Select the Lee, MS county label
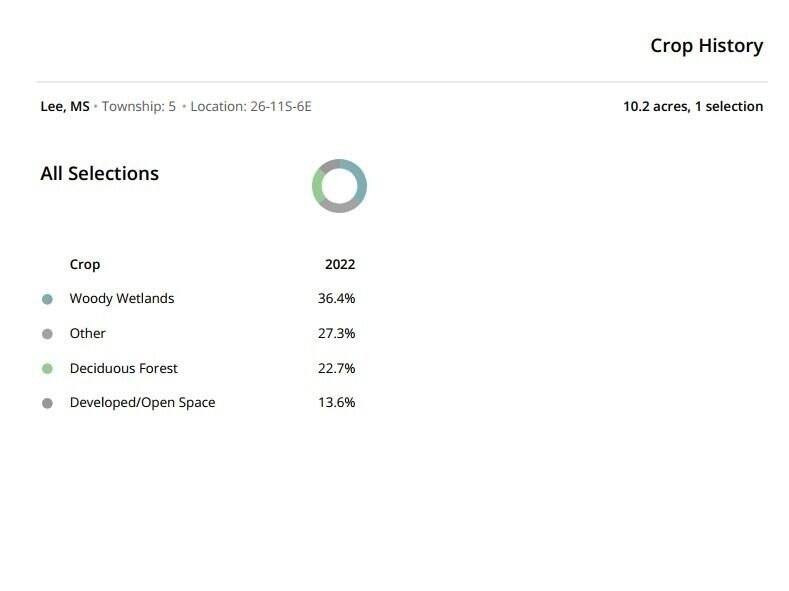The width and height of the screenshot is (789, 591). point(65,107)
